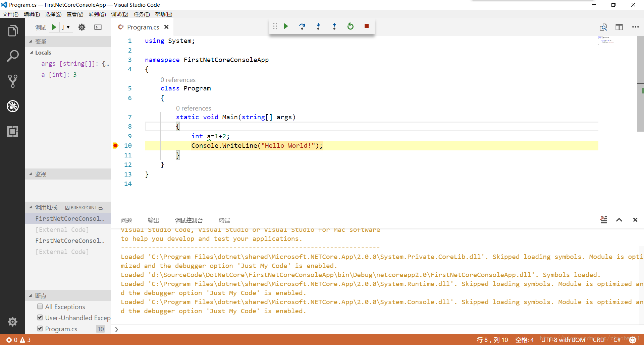Uncheck the User-Unhandled Exceptions checkbox
The width and height of the screenshot is (644, 345).
pyautogui.click(x=40, y=318)
